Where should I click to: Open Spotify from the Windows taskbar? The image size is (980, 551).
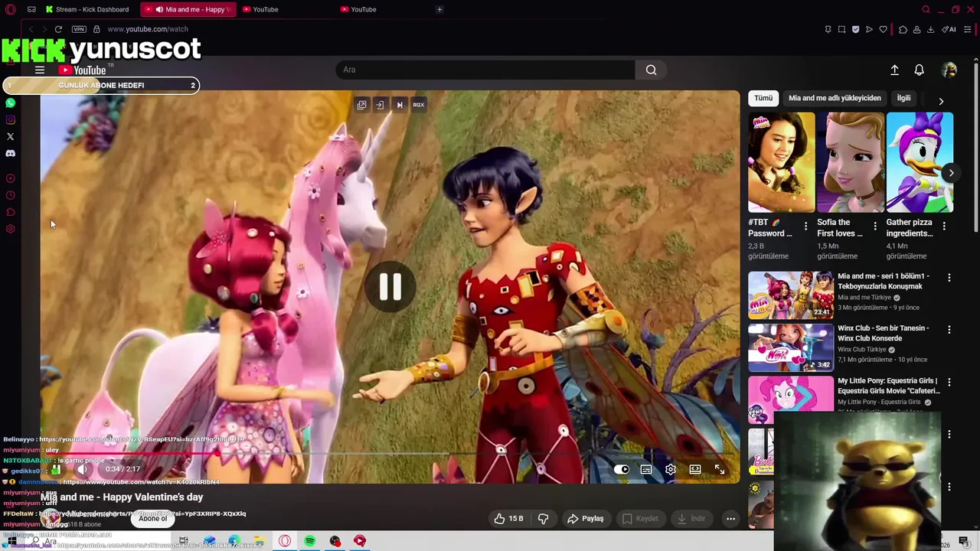(309, 541)
